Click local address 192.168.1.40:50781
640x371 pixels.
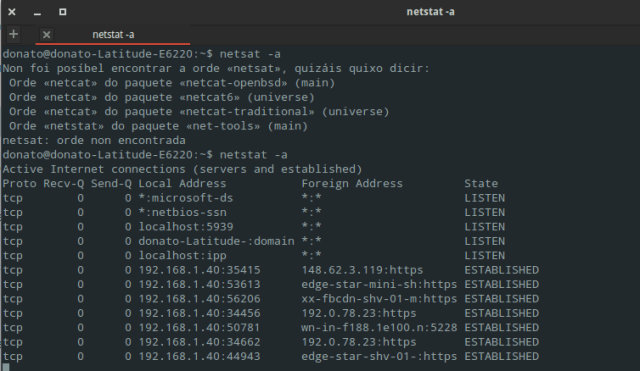199,327
